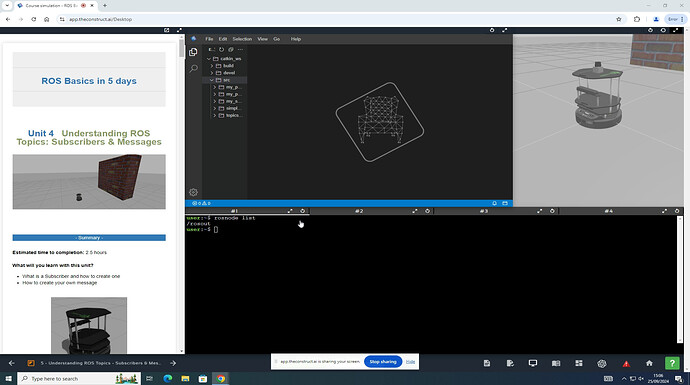The image size is (690, 385).
Task: Click the Hide link in the sharing bar
Action: pyautogui.click(x=411, y=362)
